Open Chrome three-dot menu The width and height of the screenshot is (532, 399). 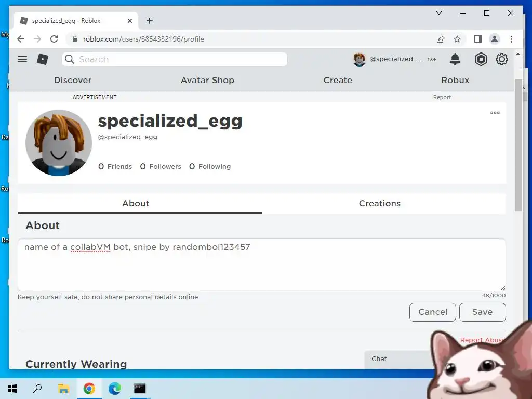pos(511,39)
